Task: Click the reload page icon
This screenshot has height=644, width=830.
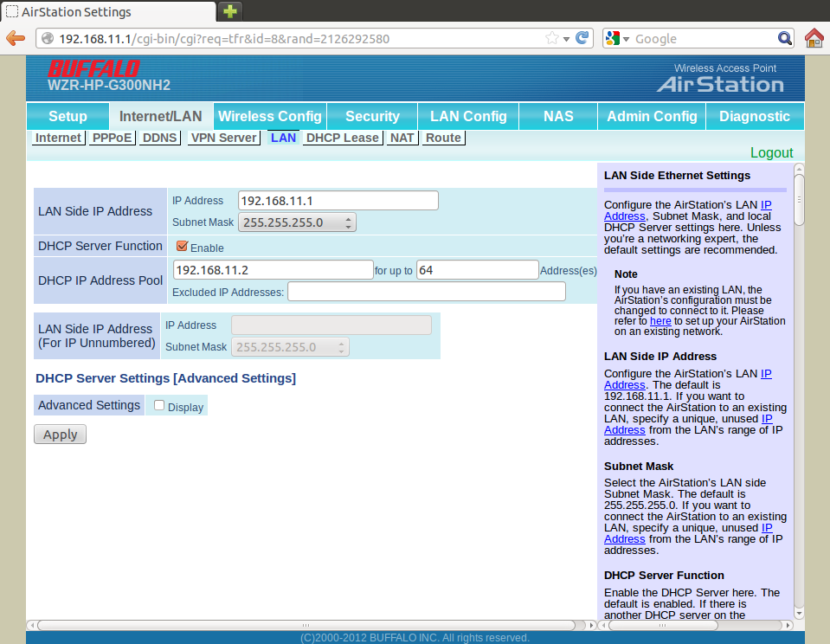Action: click(582, 38)
